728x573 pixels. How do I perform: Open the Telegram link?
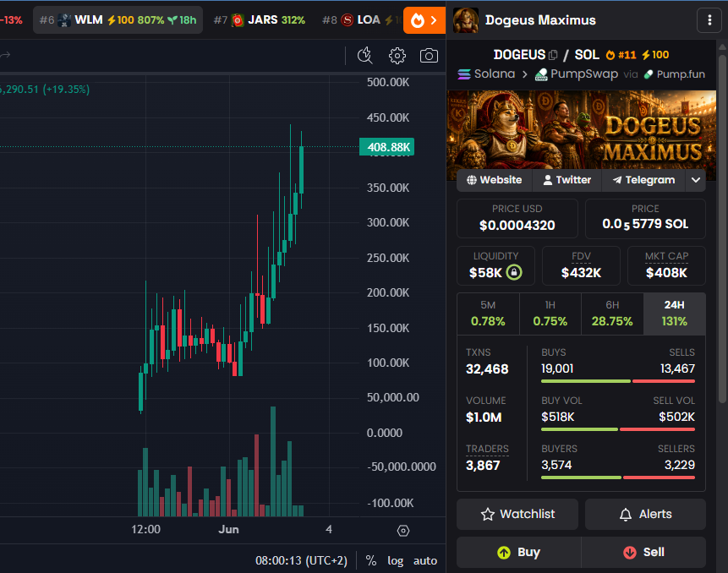coord(643,180)
